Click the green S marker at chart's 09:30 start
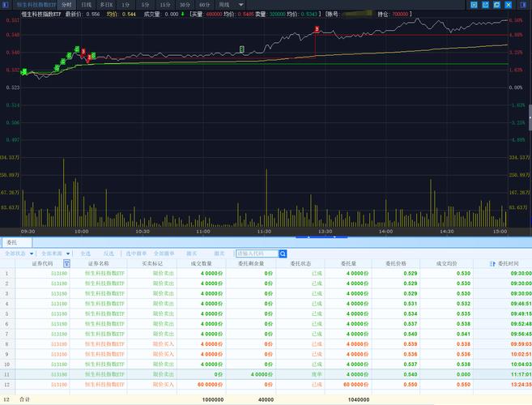 pyautogui.click(x=23, y=72)
